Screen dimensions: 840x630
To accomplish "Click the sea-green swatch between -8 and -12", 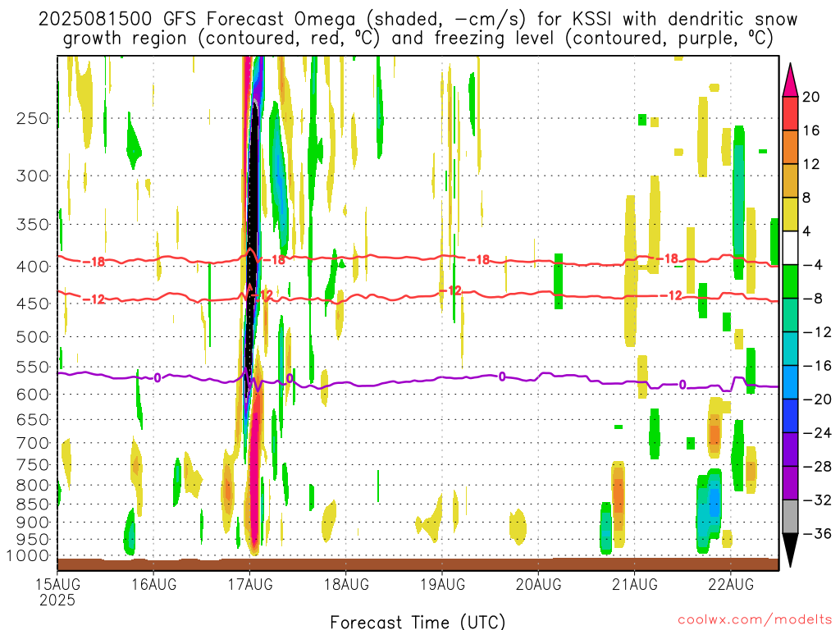I will pos(790,316).
